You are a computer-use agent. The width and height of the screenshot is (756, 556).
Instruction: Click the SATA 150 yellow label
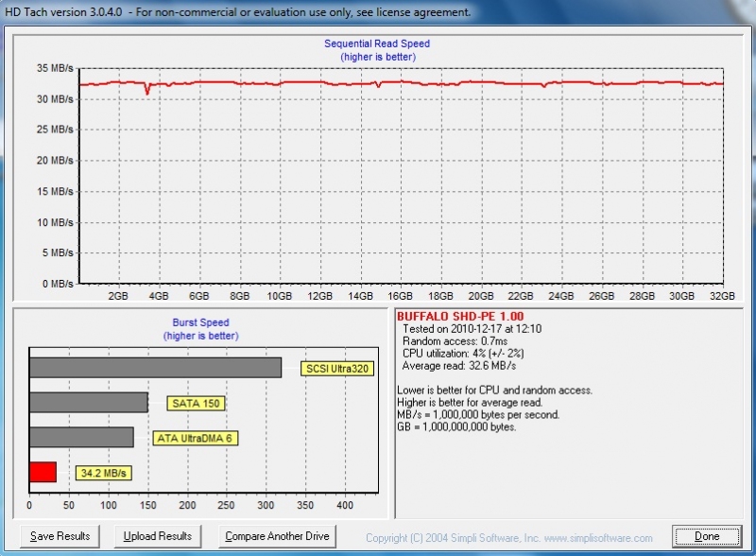(x=197, y=403)
